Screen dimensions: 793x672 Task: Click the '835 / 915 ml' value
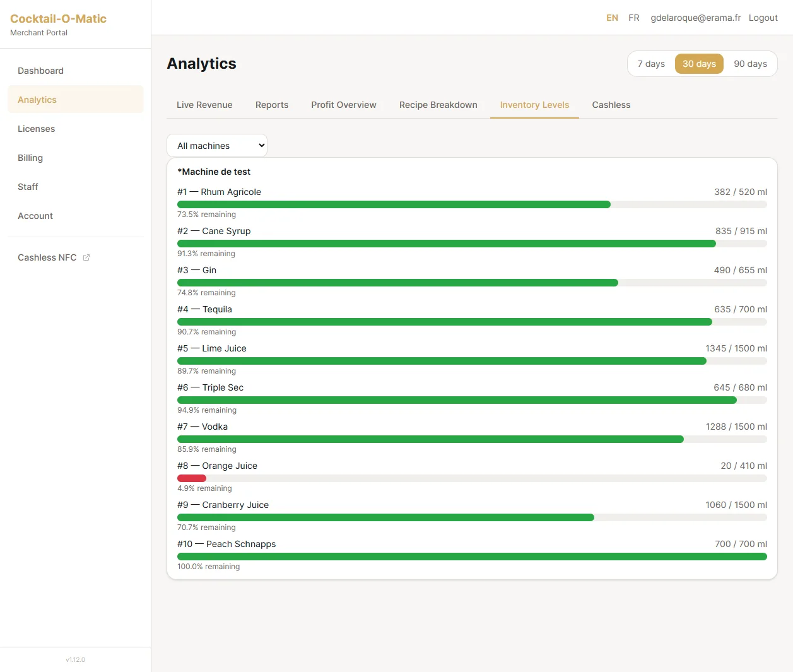[x=741, y=231]
